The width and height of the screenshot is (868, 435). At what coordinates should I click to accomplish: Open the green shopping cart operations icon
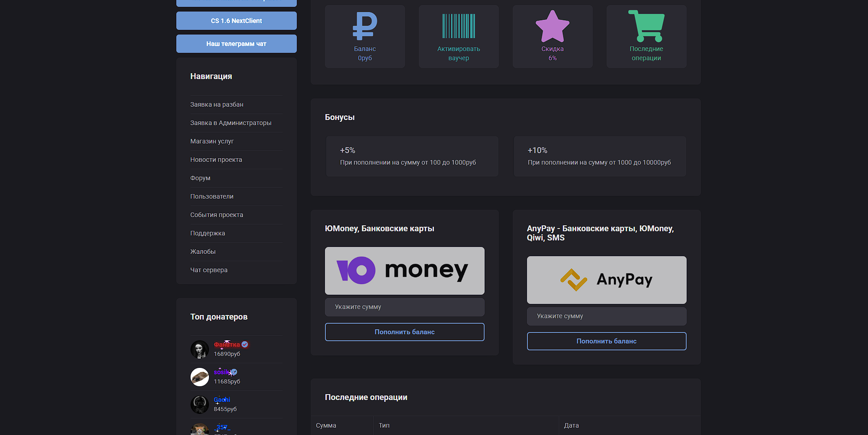click(646, 26)
